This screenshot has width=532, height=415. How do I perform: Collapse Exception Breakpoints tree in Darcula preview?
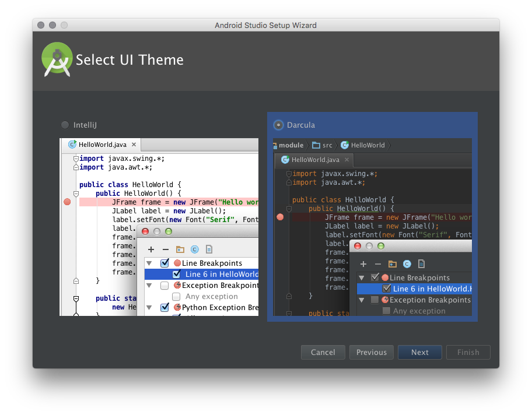coord(362,300)
